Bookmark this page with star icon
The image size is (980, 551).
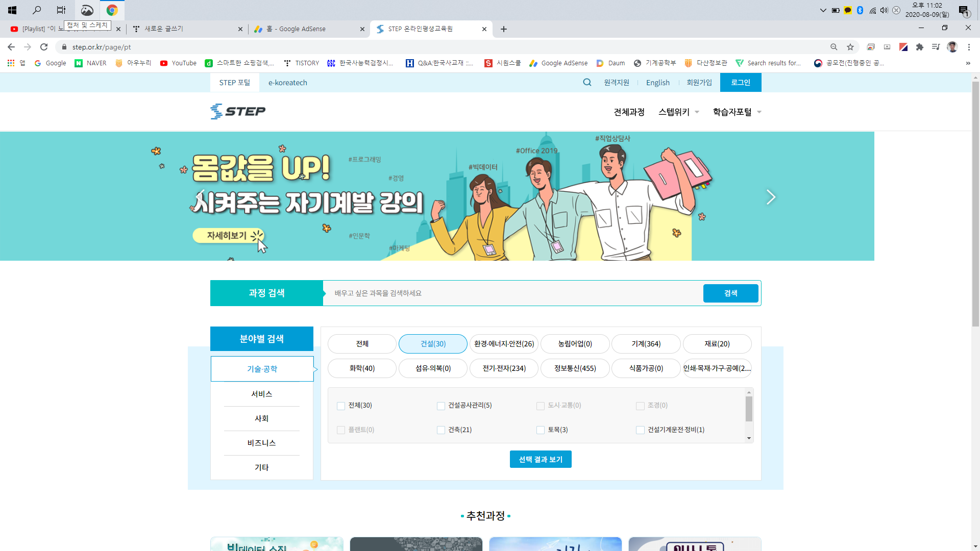click(x=850, y=47)
